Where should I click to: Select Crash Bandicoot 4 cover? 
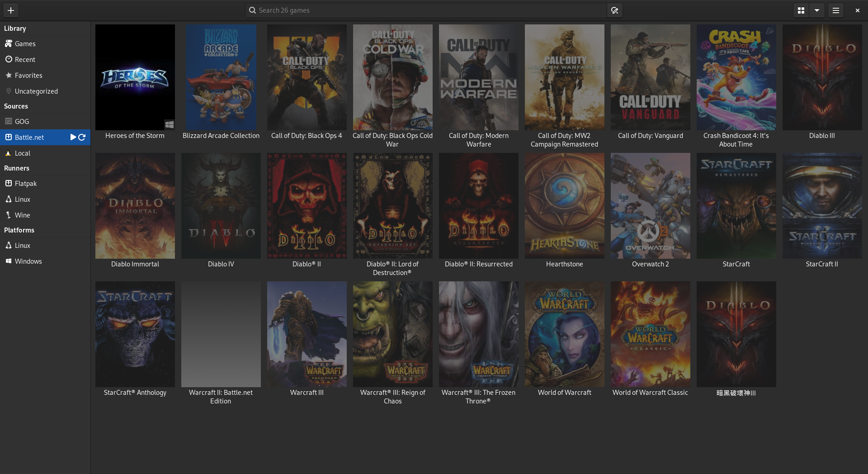[x=736, y=77]
